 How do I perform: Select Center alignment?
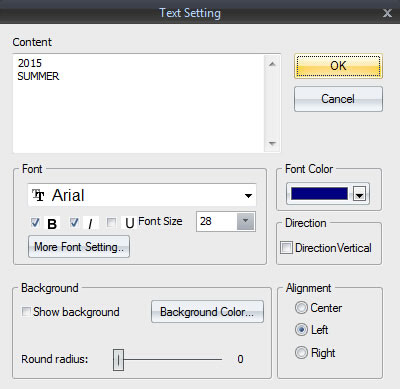point(301,308)
